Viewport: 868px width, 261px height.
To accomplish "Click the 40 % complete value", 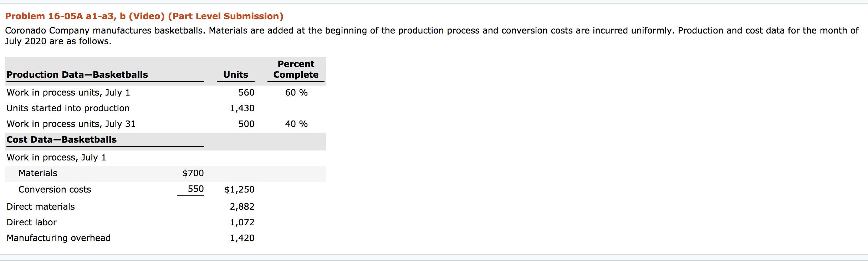I will (296, 124).
